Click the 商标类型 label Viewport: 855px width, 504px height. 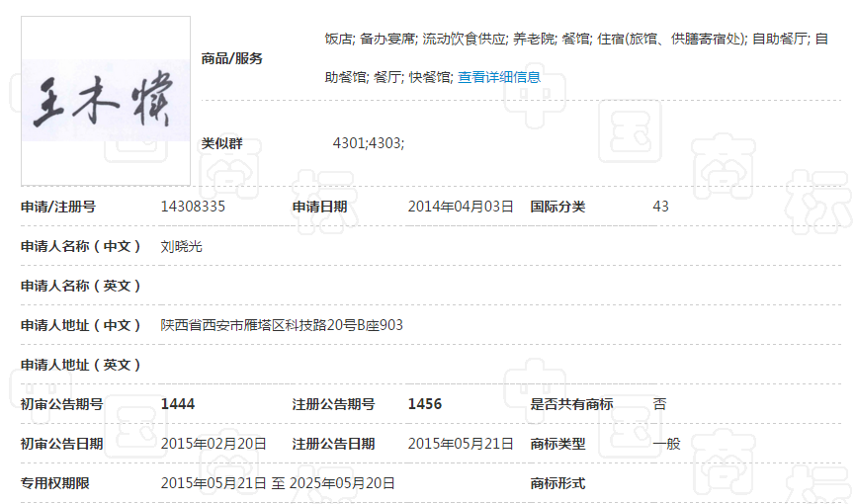557,444
